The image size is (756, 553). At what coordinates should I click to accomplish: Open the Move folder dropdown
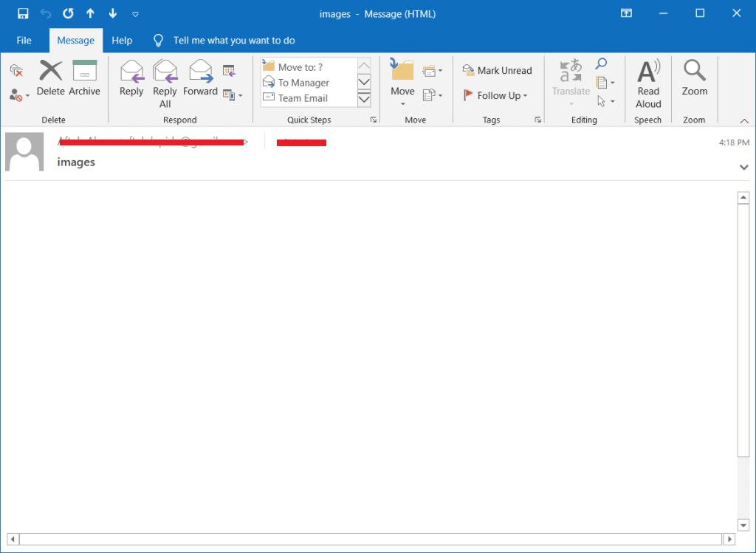(402, 83)
